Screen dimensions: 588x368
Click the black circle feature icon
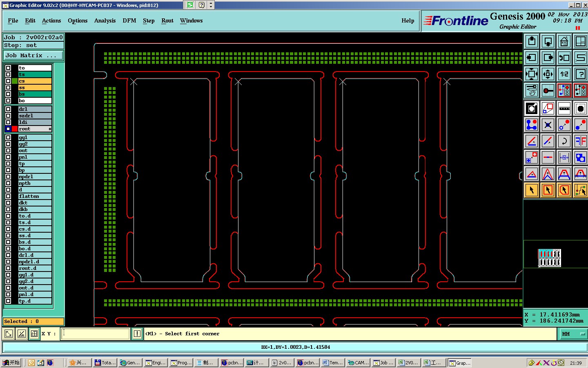[x=581, y=108]
